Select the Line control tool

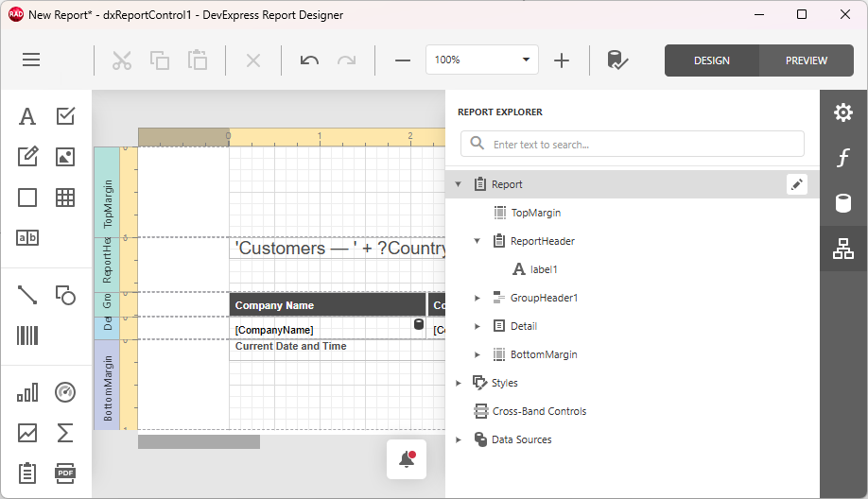pos(27,295)
